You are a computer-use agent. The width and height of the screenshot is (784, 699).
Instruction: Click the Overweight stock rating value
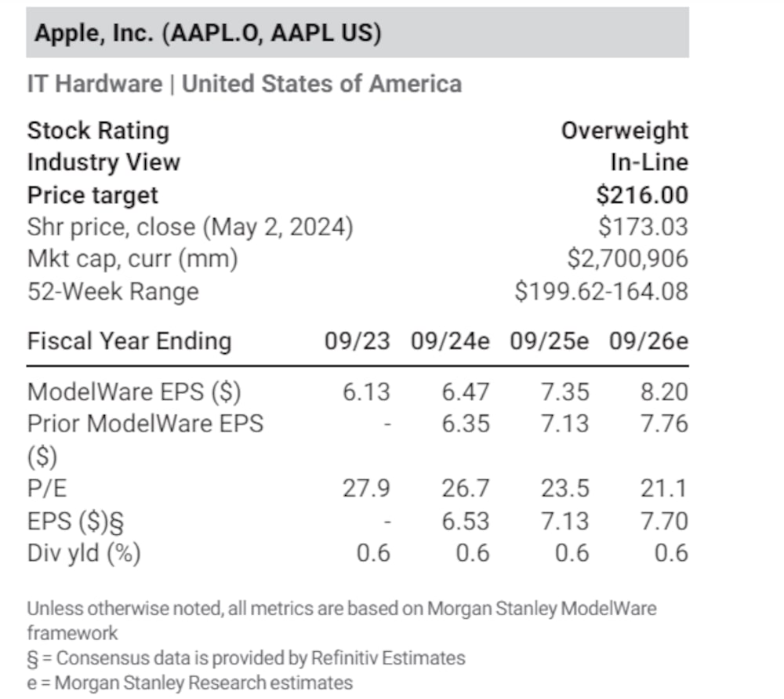click(624, 130)
